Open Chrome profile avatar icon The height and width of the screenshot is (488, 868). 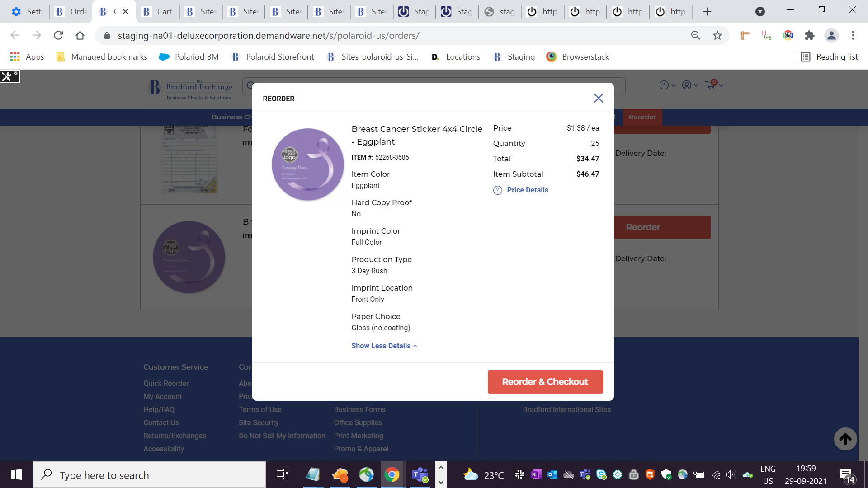[831, 35]
